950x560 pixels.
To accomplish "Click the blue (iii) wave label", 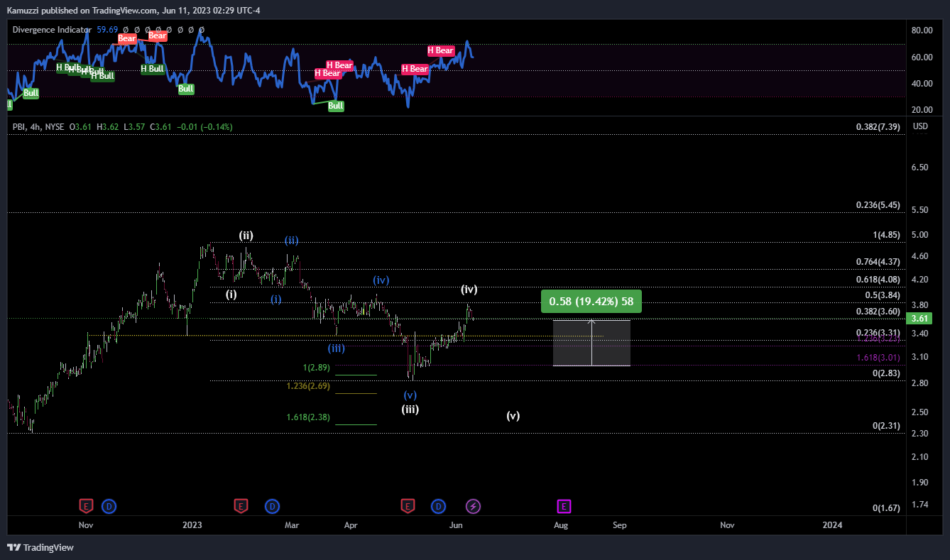I will (x=337, y=348).
